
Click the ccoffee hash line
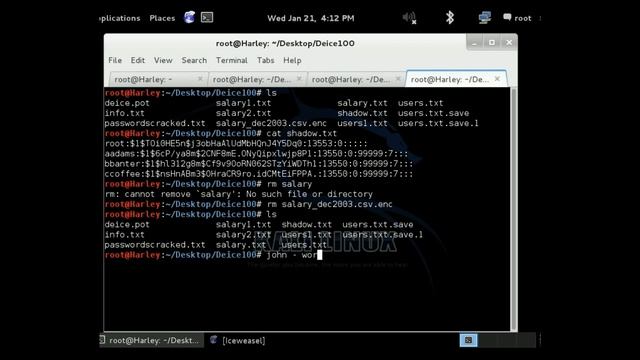click(x=259, y=174)
